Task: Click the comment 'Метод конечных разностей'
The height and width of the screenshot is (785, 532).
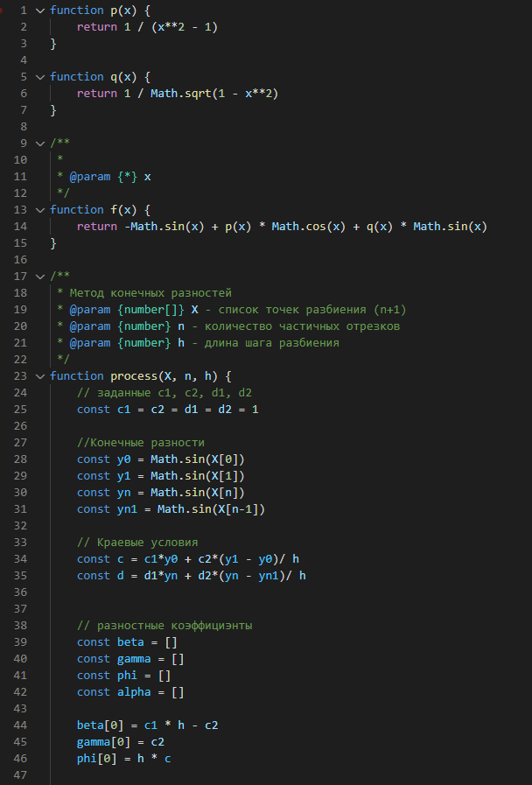Action: (x=150, y=293)
